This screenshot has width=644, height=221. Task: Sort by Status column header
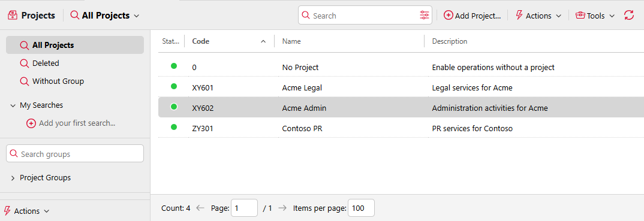(x=171, y=41)
